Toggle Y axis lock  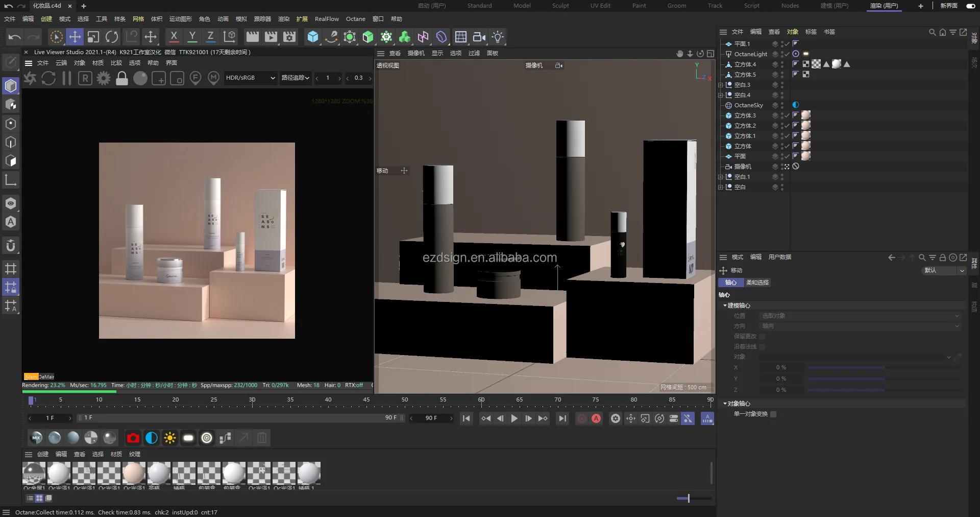pos(192,37)
